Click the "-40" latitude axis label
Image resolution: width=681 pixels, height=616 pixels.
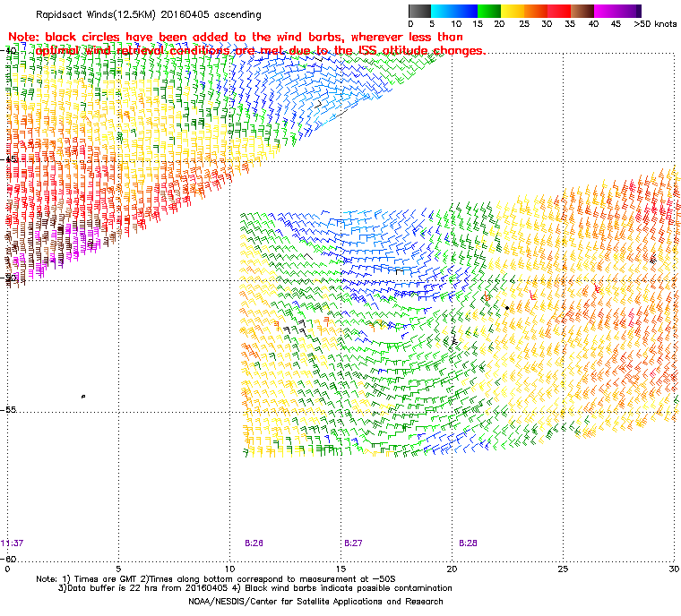(x=9, y=51)
